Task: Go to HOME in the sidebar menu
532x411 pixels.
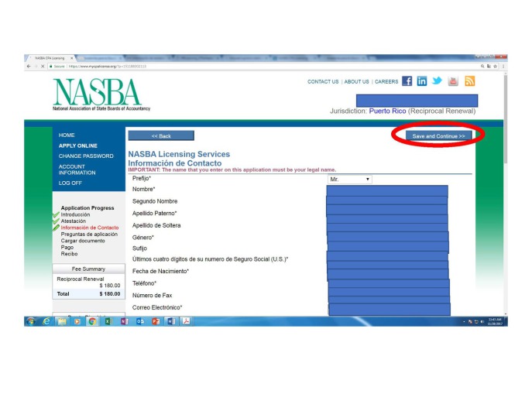Action: [67, 135]
